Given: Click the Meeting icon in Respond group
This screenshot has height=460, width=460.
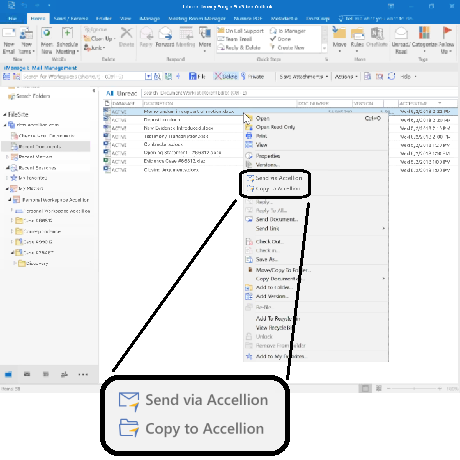Looking at the screenshot, I should [x=186, y=33].
